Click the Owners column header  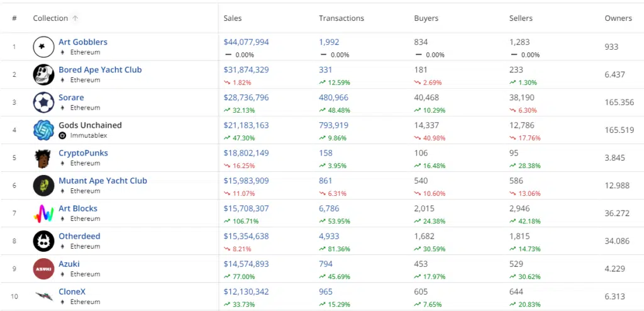tap(618, 18)
